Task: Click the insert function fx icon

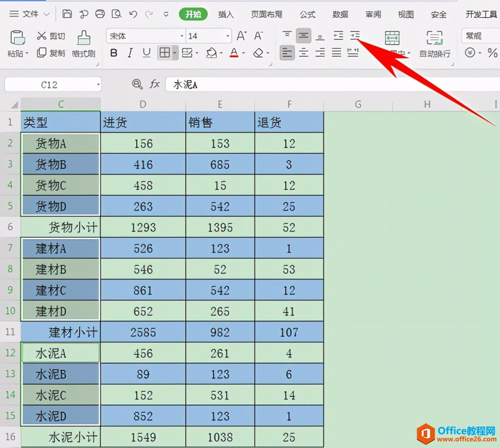Action: [x=155, y=84]
